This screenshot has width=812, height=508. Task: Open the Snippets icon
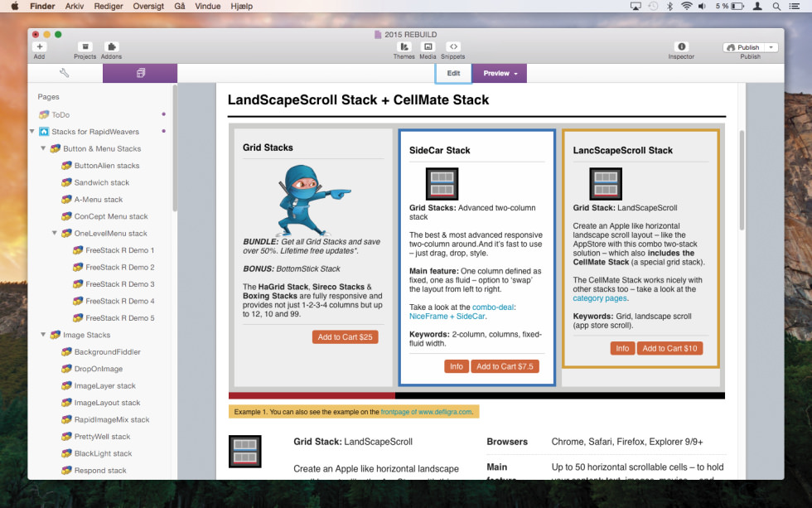point(453,46)
